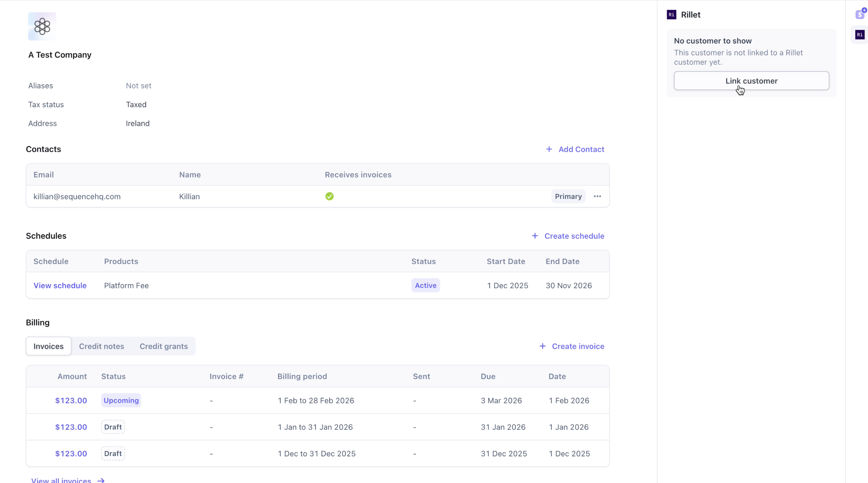Switch to the Credit notes tab
The width and height of the screenshot is (868, 483).
click(x=102, y=346)
